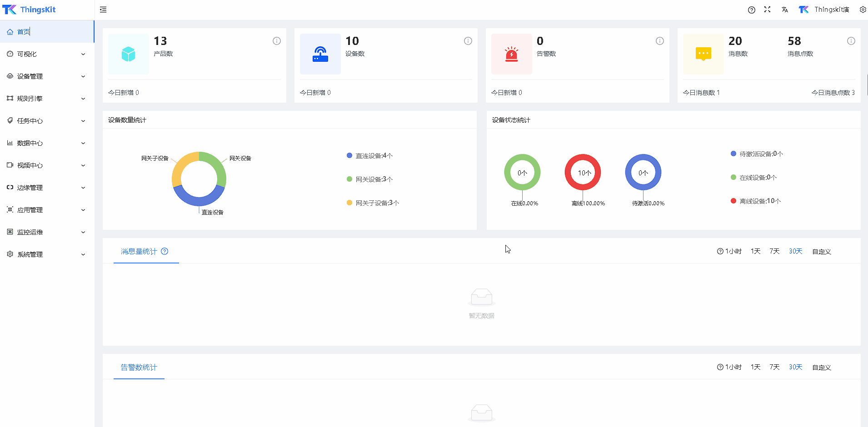
Task: Click the 边缘管理 sidebar icon
Action: (x=10, y=188)
